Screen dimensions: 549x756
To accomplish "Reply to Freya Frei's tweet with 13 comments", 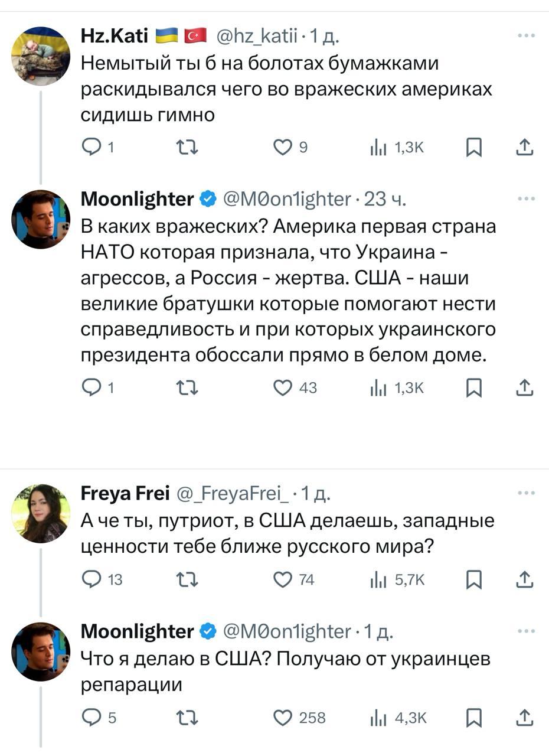I will pyautogui.click(x=91, y=579).
